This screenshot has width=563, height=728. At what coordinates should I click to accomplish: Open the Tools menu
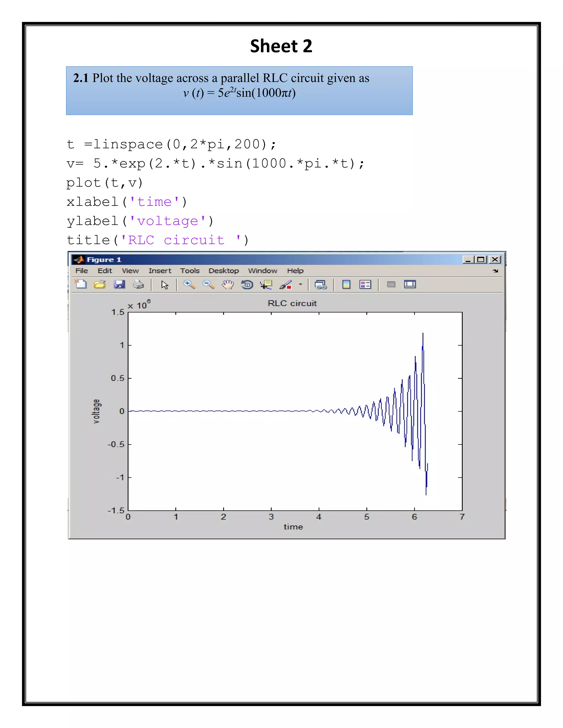(x=190, y=271)
